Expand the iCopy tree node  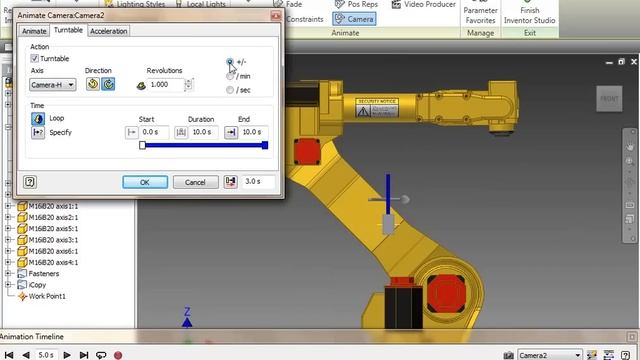point(8,284)
